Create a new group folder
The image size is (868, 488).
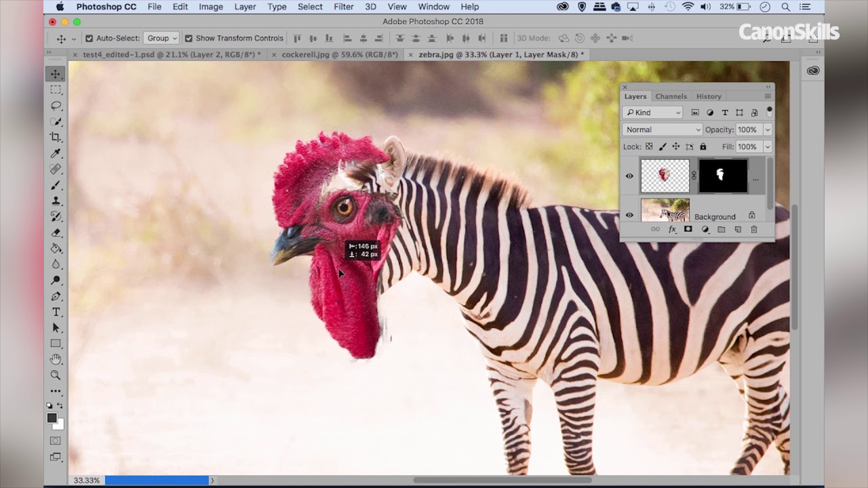pyautogui.click(x=721, y=230)
